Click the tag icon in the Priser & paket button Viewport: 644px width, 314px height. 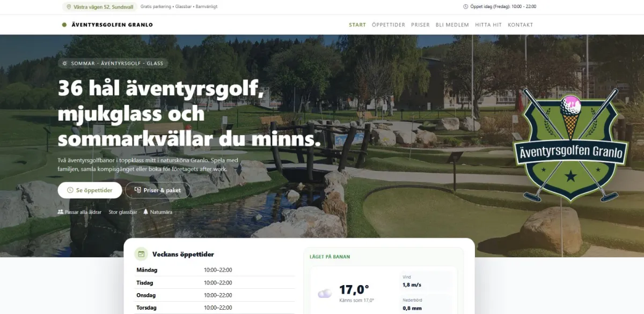coord(137,190)
